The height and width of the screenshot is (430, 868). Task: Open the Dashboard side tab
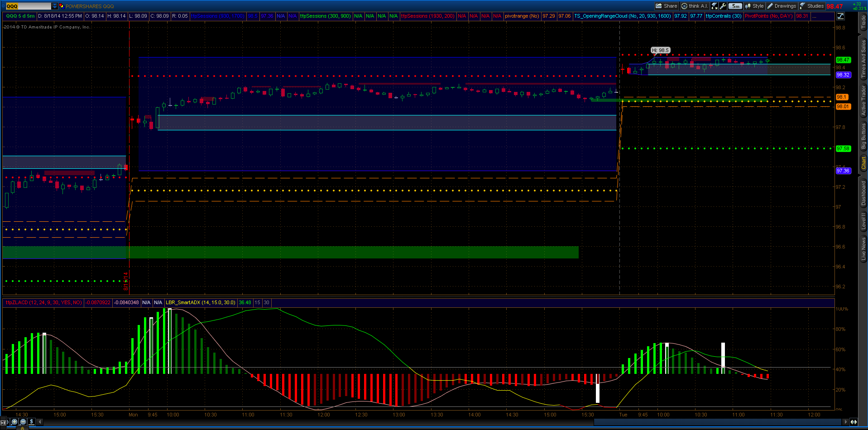tap(863, 193)
